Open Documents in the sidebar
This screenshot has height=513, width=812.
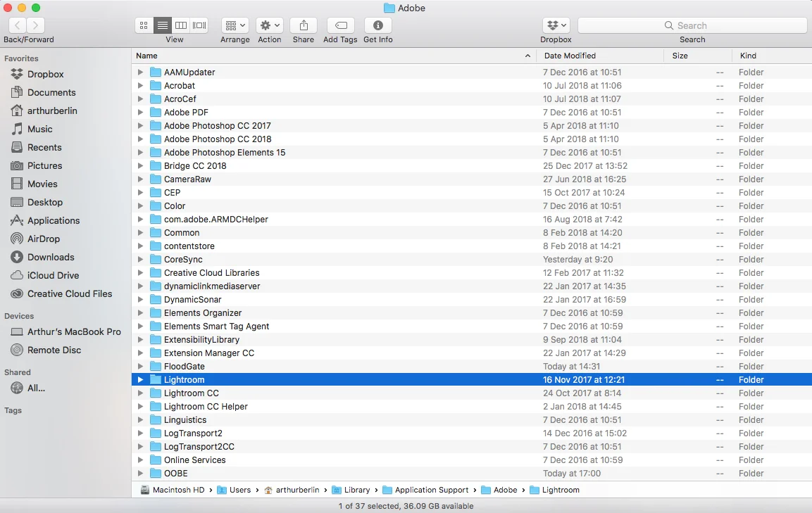point(44,92)
